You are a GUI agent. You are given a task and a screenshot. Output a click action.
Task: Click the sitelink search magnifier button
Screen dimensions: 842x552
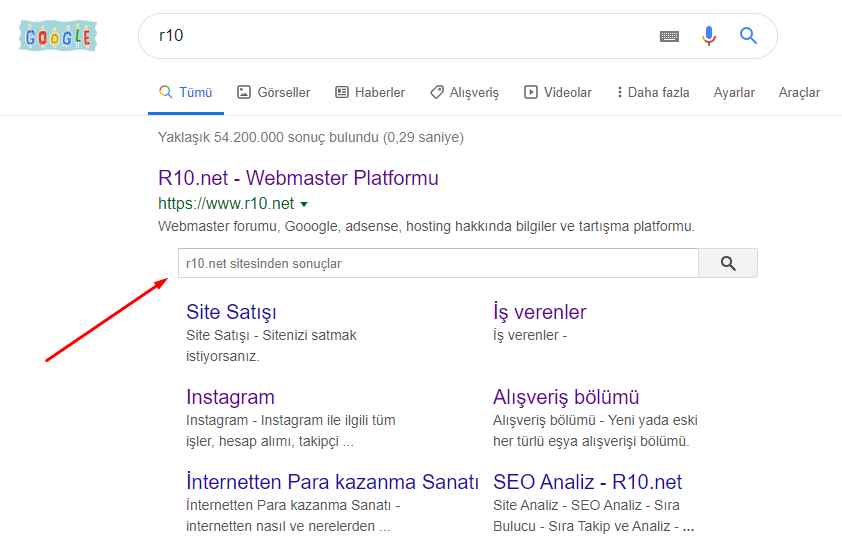(x=728, y=263)
